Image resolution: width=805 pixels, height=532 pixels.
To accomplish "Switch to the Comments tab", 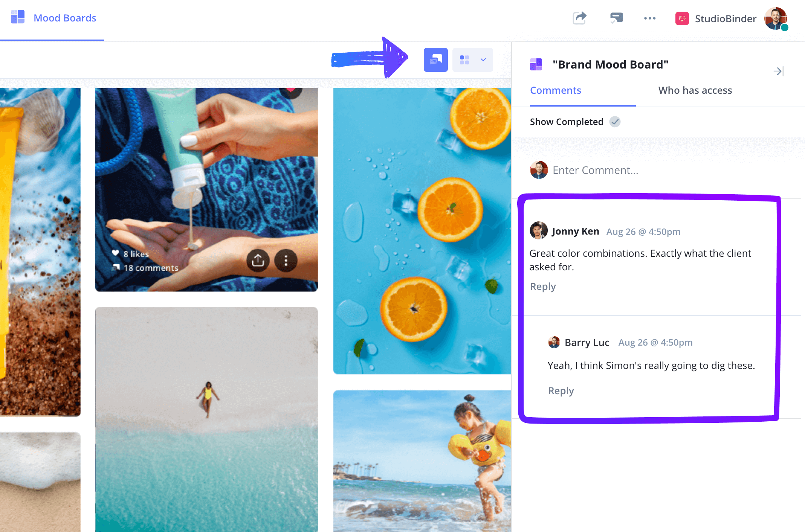I will tap(556, 90).
